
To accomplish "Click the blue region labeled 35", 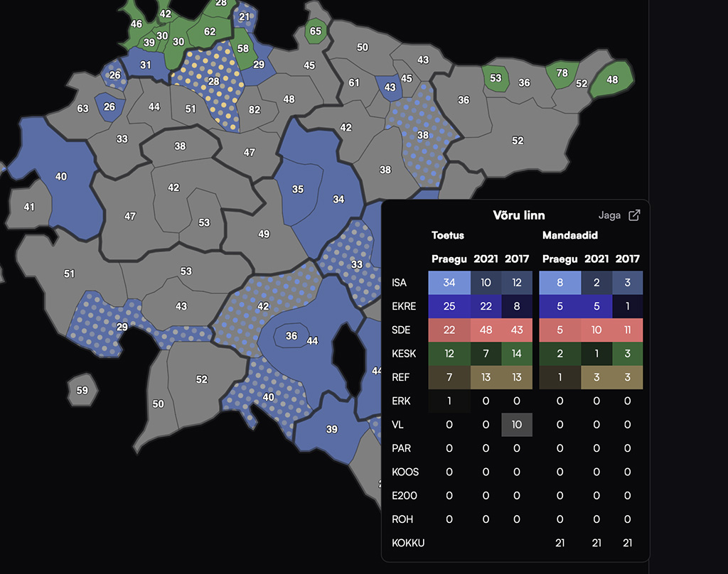I will pos(298,189).
